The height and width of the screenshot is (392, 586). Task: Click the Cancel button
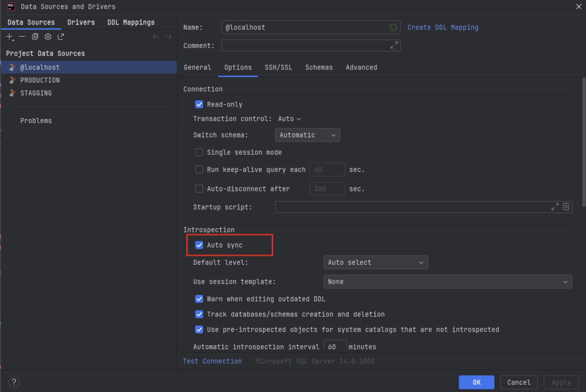(x=519, y=382)
